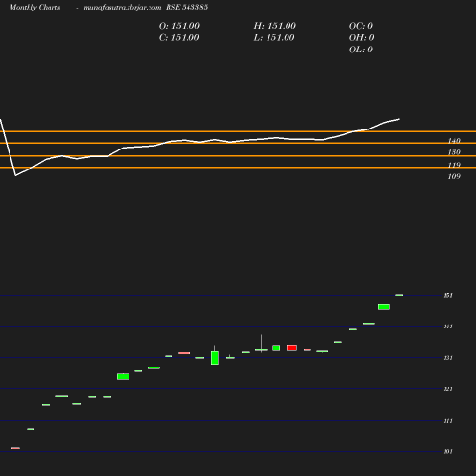
Task: Click the 111 price axis label
Action: [447, 421]
